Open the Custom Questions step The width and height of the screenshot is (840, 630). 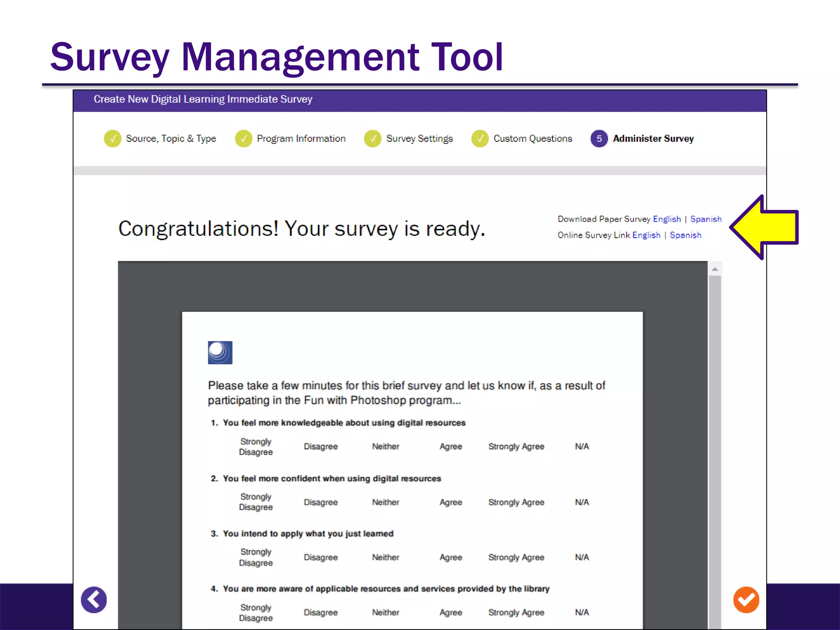pos(533,139)
